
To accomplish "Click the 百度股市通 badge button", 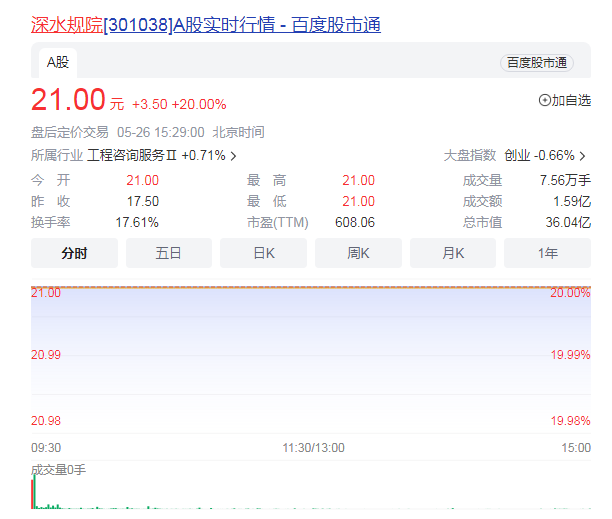I will [537, 63].
